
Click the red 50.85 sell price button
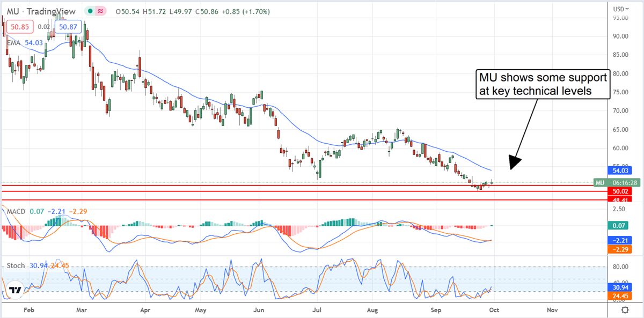[x=20, y=26]
